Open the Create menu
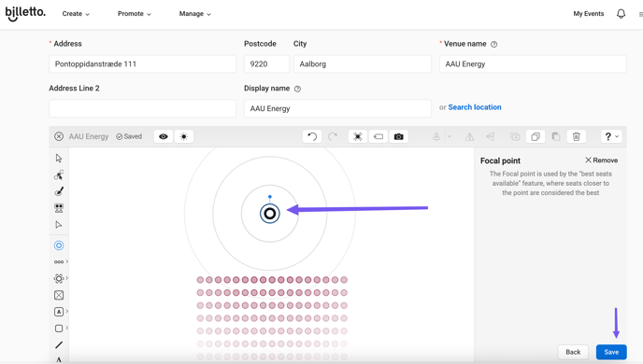The image size is (643, 364). [x=76, y=14]
